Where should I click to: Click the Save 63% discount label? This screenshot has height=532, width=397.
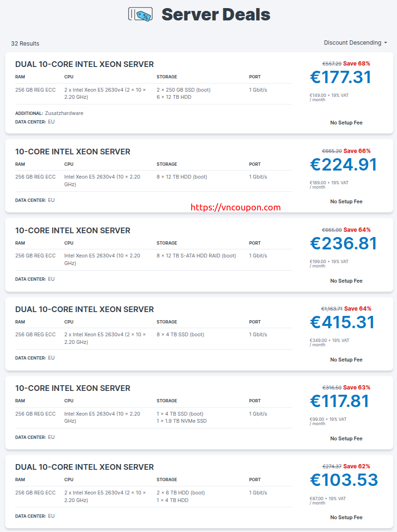[x=357, y=388]
